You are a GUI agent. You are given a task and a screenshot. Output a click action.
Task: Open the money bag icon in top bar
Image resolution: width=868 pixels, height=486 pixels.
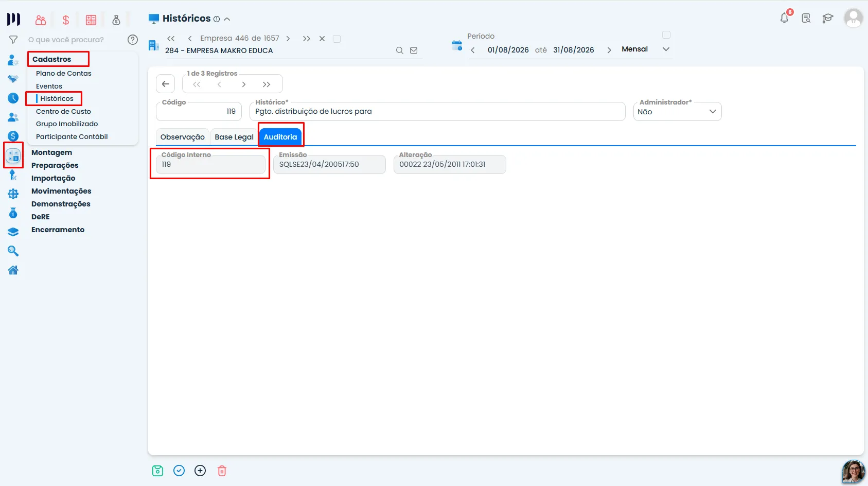coord(116,20)
